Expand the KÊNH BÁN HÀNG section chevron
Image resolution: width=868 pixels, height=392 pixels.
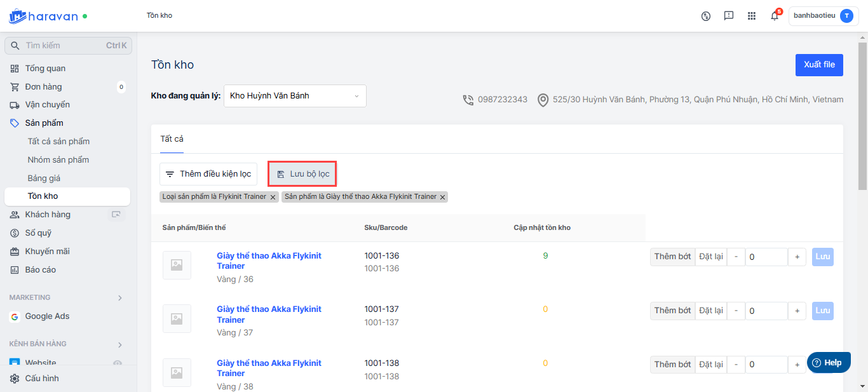pyautogui.click(x=120, y=344)
